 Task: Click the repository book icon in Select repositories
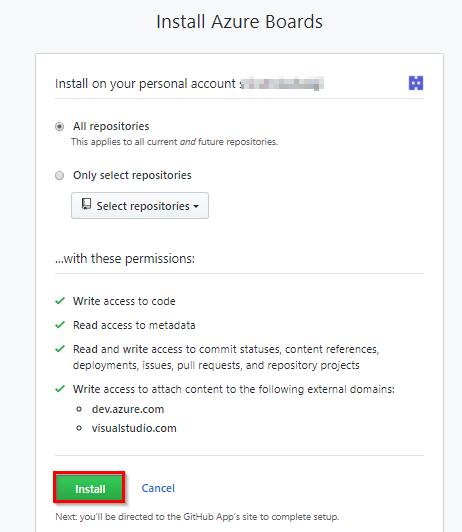pyautogui.click(x=86, y=204)
